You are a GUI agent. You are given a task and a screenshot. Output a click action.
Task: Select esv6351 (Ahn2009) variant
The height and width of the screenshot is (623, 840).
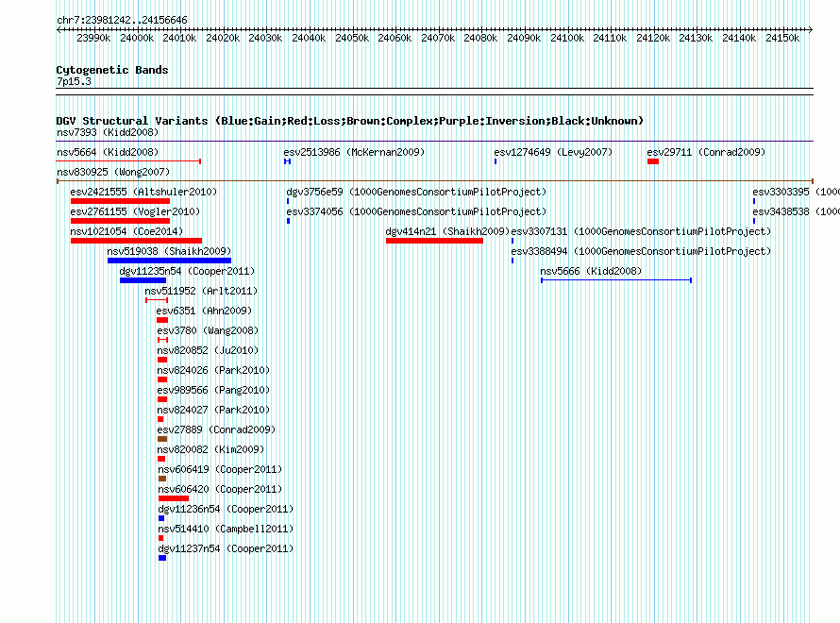[x=204, y=311]
